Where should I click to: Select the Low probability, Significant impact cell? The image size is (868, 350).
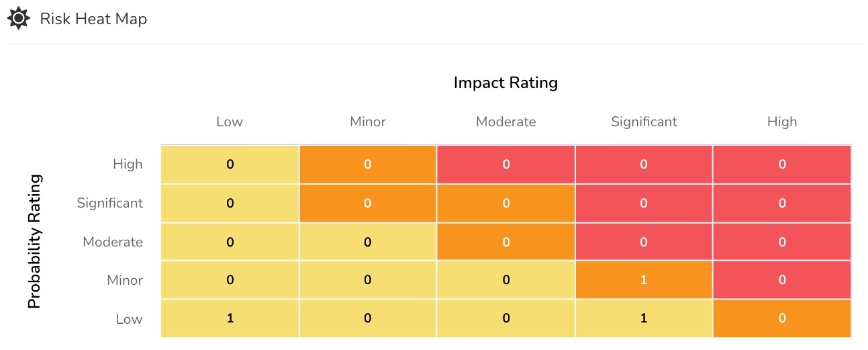coord(644,318)
